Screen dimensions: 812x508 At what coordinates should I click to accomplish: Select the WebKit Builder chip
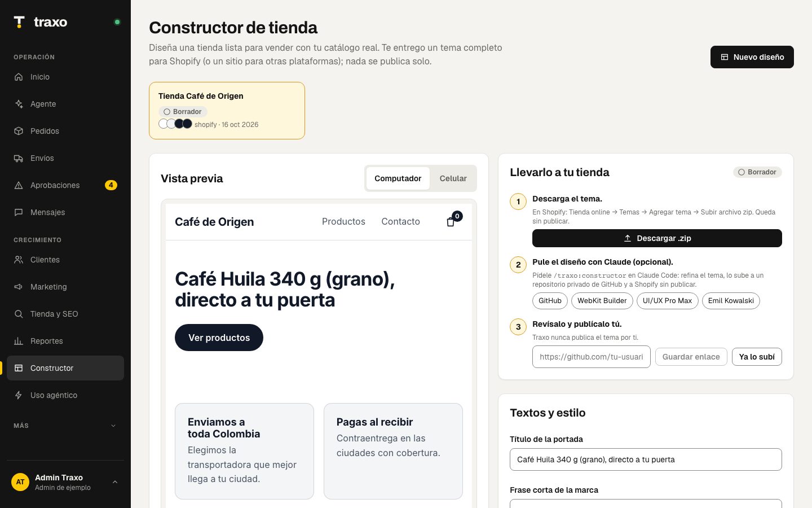tap(602, 301)
